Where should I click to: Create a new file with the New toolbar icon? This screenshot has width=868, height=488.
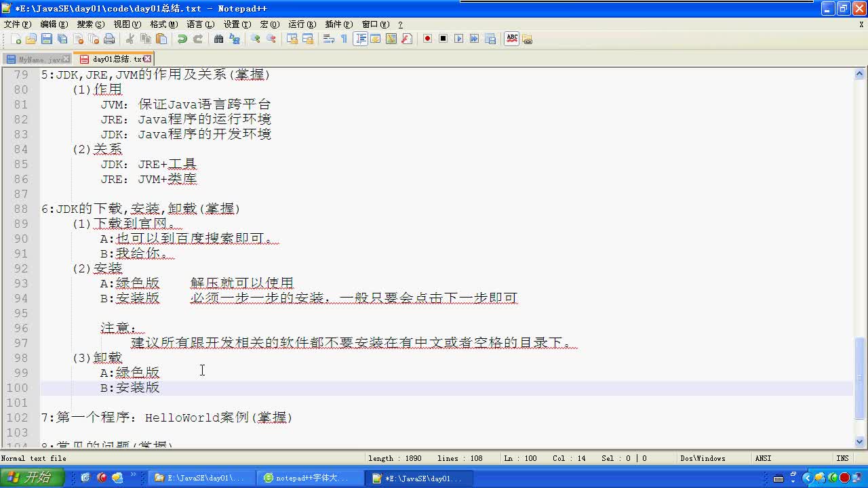point(16,39)
